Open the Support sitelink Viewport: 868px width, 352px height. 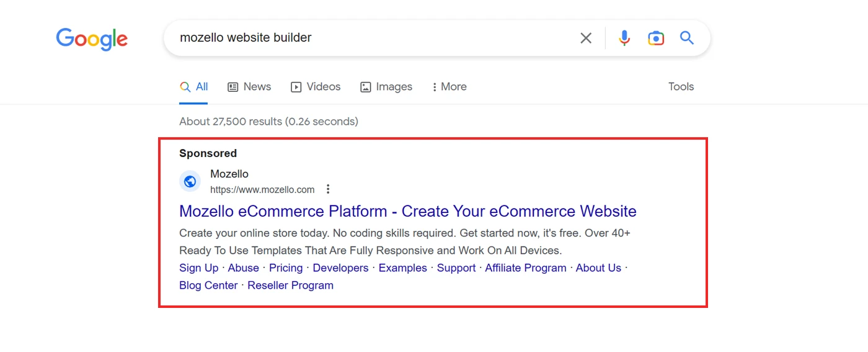tap(456, 268)
